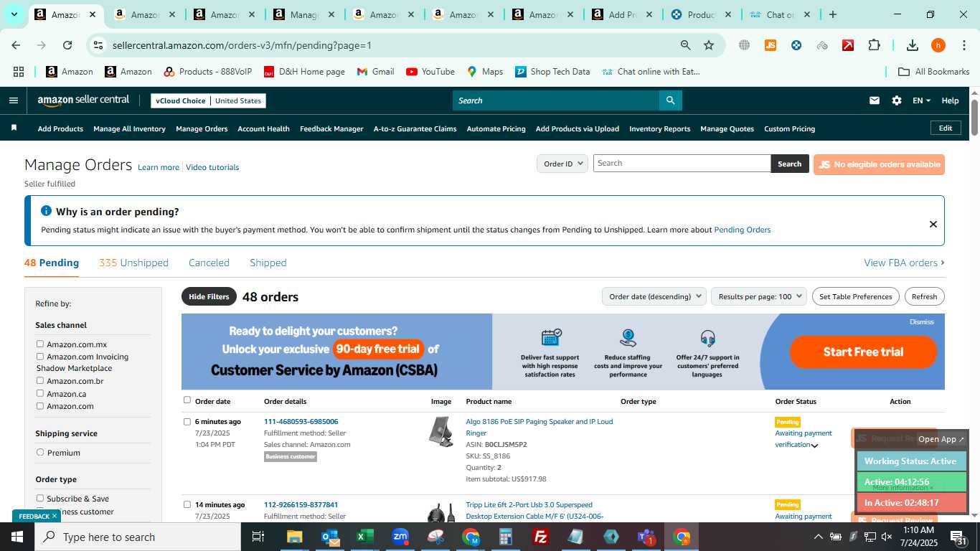
Task: Switch to the Shipped tab
Action: [x=268, y=263]
